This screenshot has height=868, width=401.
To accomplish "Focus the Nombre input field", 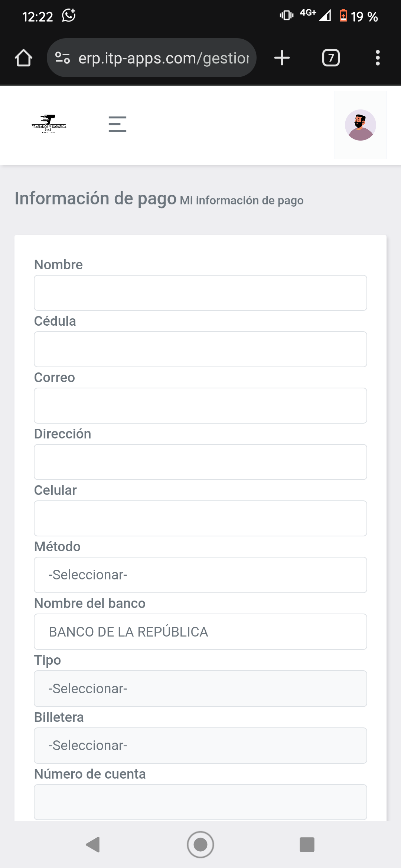I will pos(200,293).
